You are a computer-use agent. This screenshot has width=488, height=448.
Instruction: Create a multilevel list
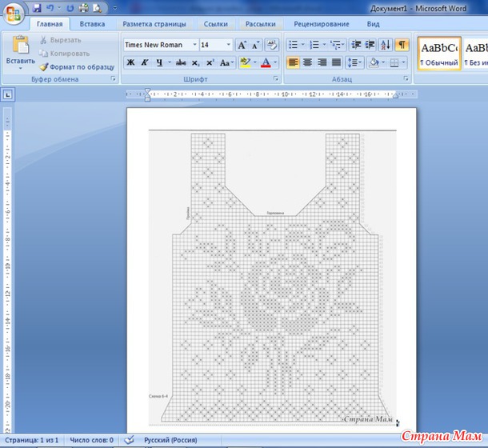(x=335, y=45)
